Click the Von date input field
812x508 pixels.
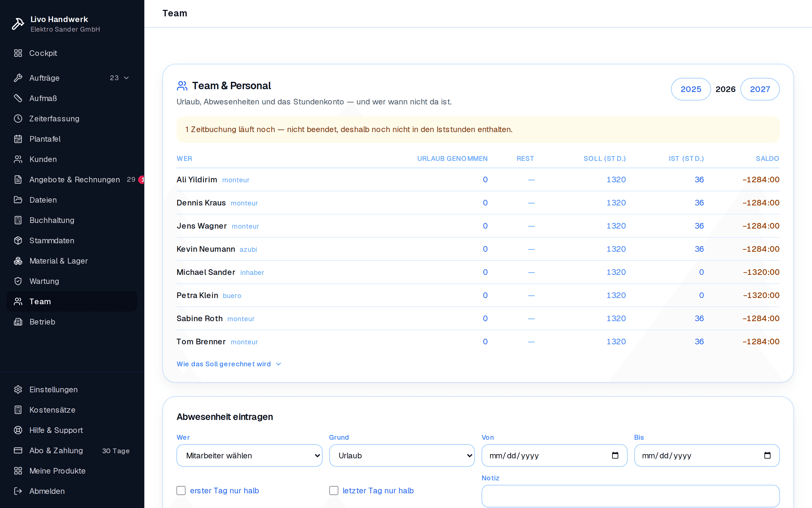(x=554, y=456)
